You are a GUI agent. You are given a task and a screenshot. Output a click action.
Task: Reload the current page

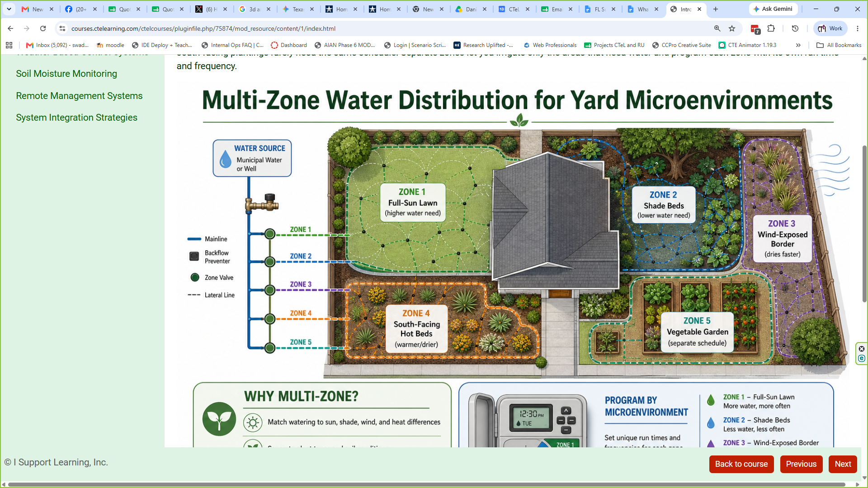click(x=43, y=28)
